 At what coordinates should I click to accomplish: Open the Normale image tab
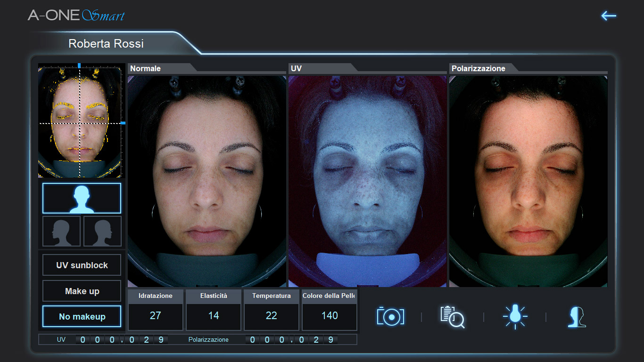146,68
